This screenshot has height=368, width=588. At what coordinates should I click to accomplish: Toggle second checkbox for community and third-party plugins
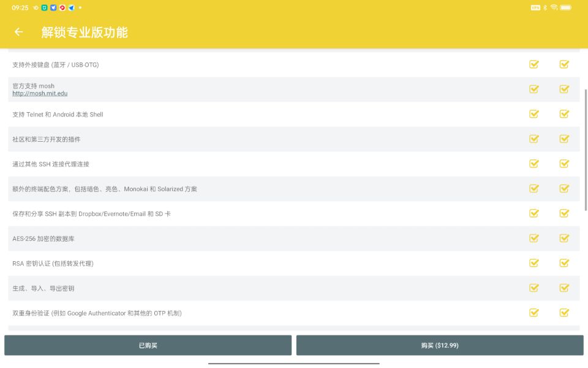point(564,139)
